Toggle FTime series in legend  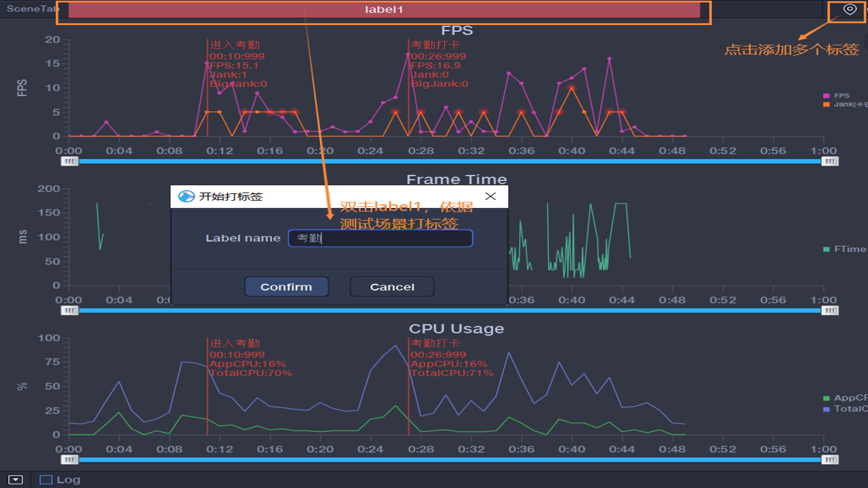(845, 249)
